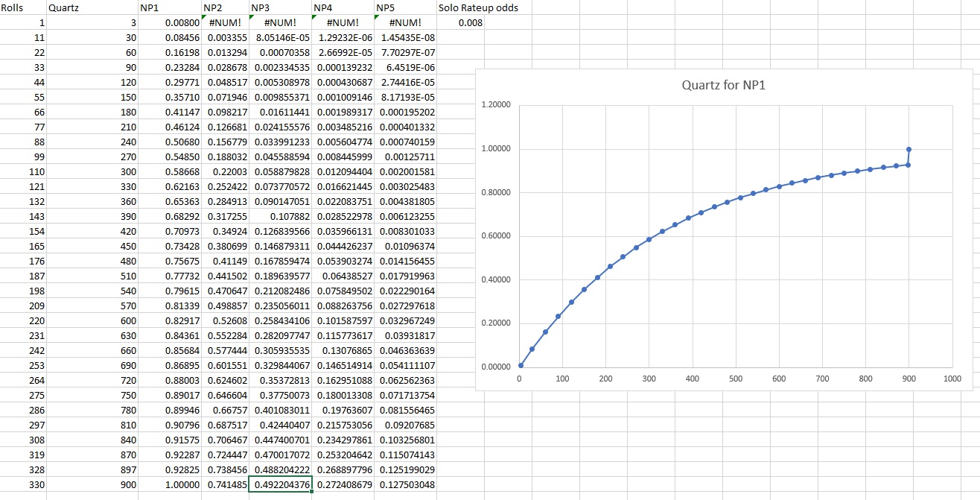Click the NP4 header cell
The height and width of the screenshot is (500, 980).
coord(342,7)
